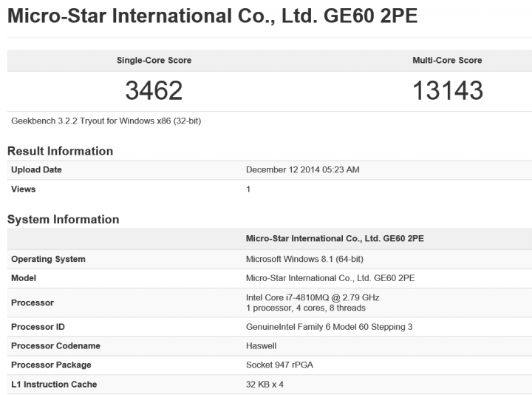Screen dimensions: 532x395
Task: Select the Socket 947 rPGA package value
Action: pos(279,365)
